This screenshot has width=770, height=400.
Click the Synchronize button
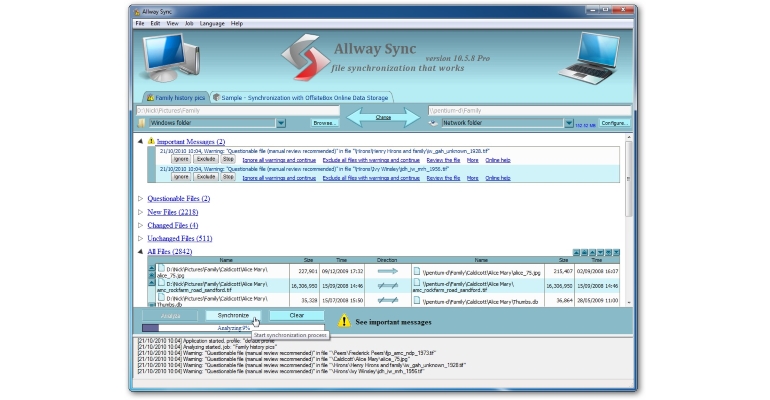pos(233,316)
